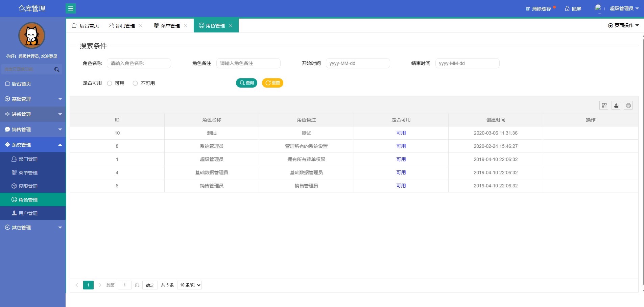
Task: Collapse the 系统管理 sidebar menu
Action: tap(33, 145)
